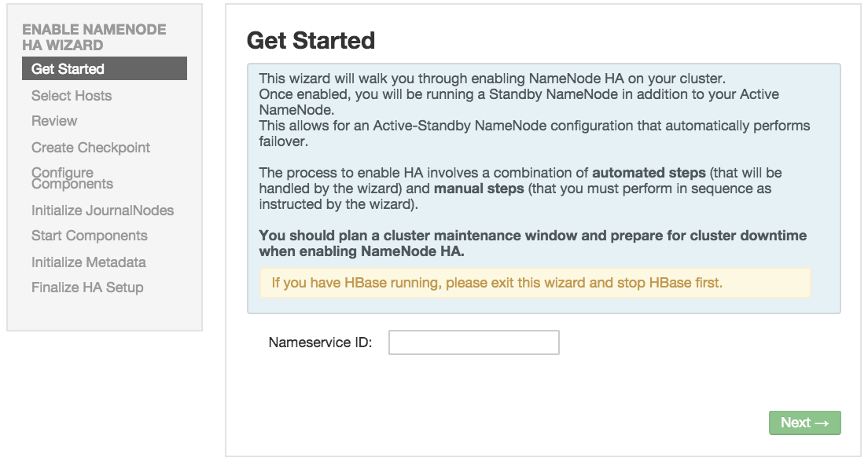The image size is (868, 465).
Task: Click the Get Started page heading
Action: click(x=311, y=40)
